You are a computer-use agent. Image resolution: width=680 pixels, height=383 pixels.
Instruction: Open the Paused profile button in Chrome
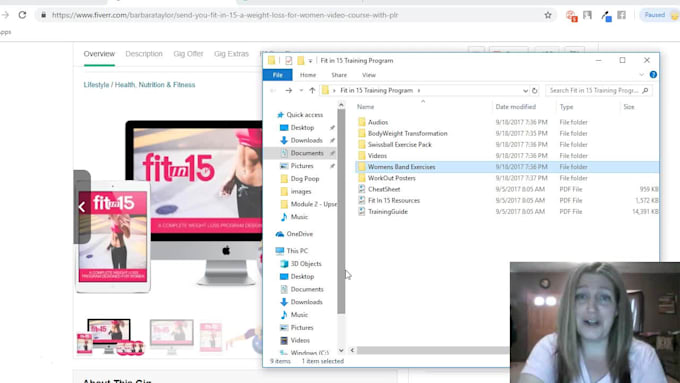(660, 15)
